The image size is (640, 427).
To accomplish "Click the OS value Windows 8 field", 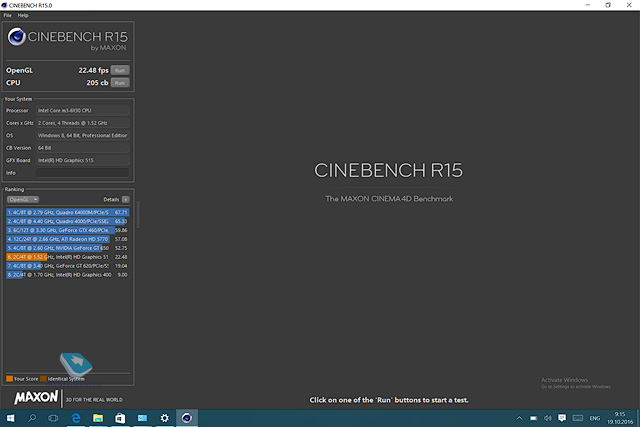I will 82,135.
